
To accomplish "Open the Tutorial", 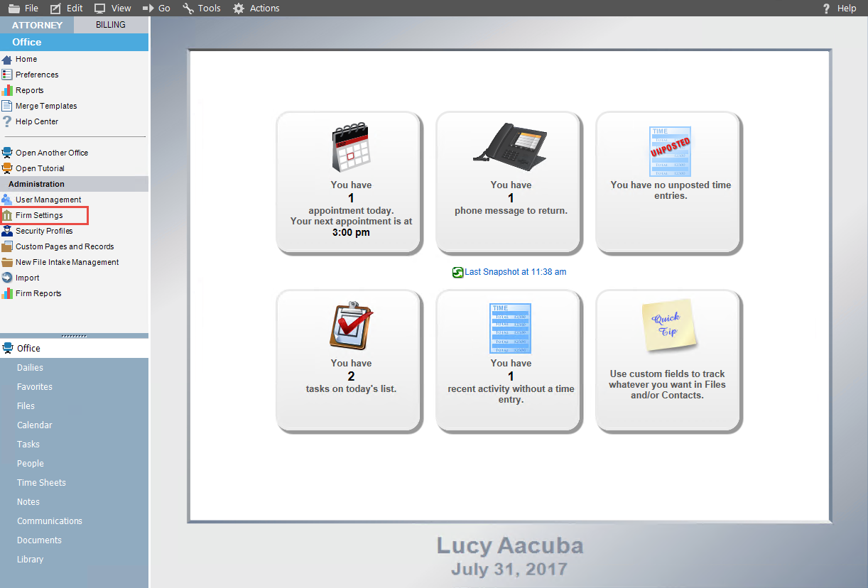I will pos(43,168).
